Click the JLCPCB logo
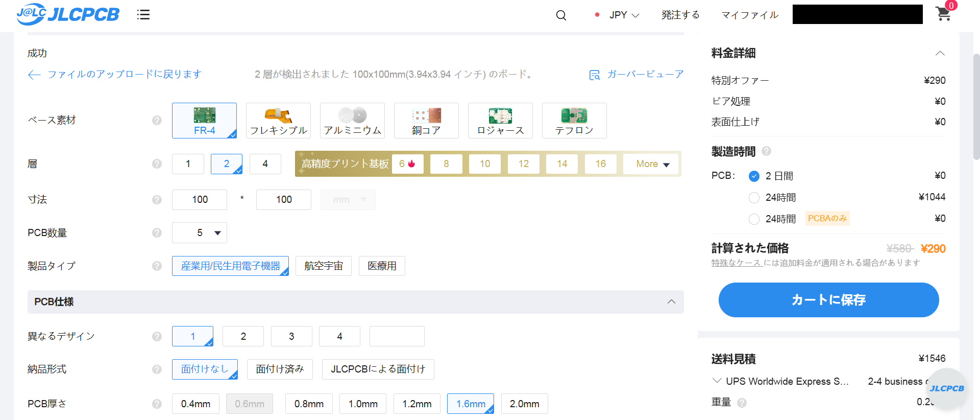This screenshot has height=420, width=980. tap(67, 14)
